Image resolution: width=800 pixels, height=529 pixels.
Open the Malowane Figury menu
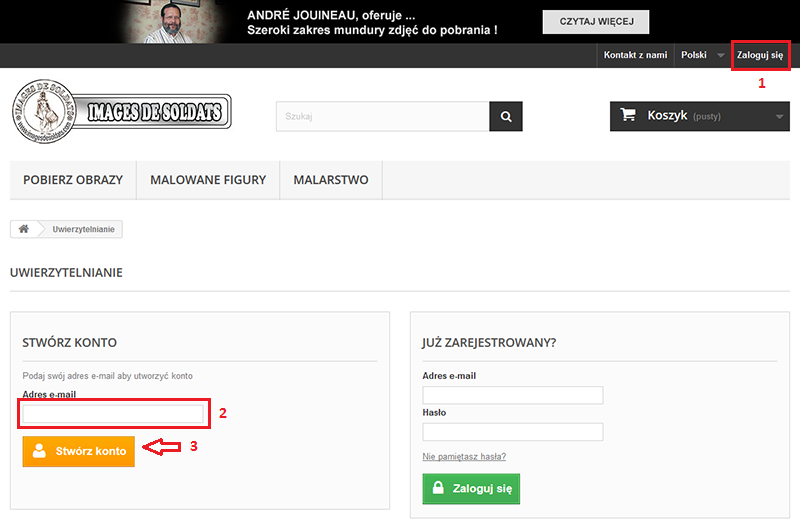[208, 180]
